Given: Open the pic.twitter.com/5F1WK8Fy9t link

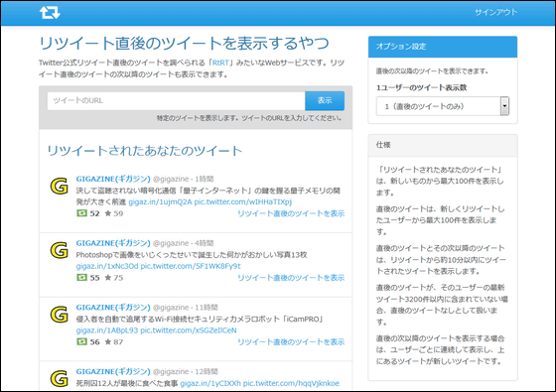Looking at the screenshot, I should (x=191, y=266).
